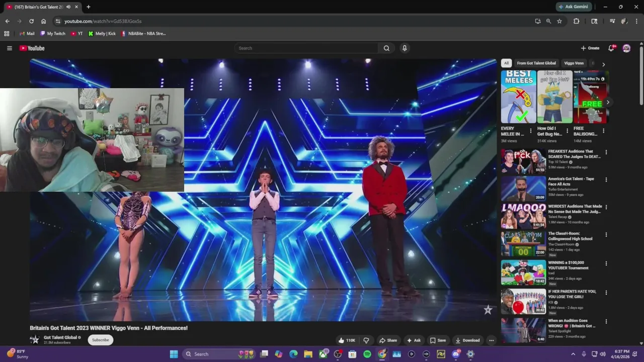This screenshot has width=644, height=362.
Task: Open Spotify from the taskbar
Action: [367, 354]
